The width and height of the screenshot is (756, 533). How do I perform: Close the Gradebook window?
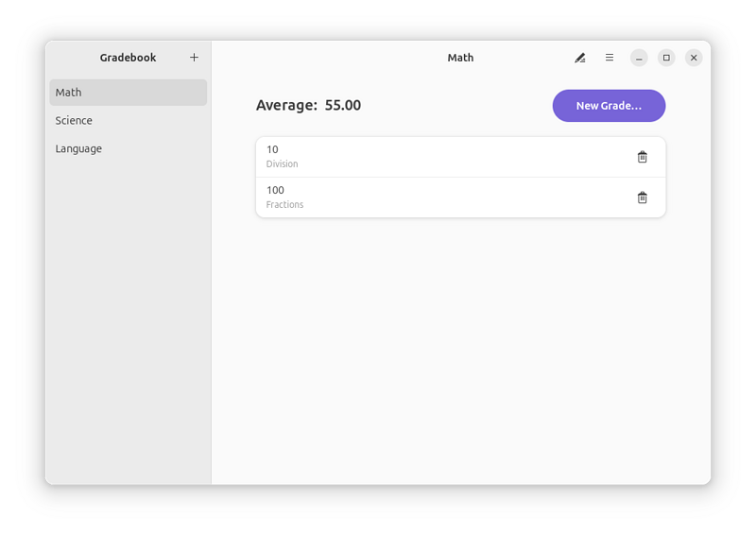click(694, 58)
